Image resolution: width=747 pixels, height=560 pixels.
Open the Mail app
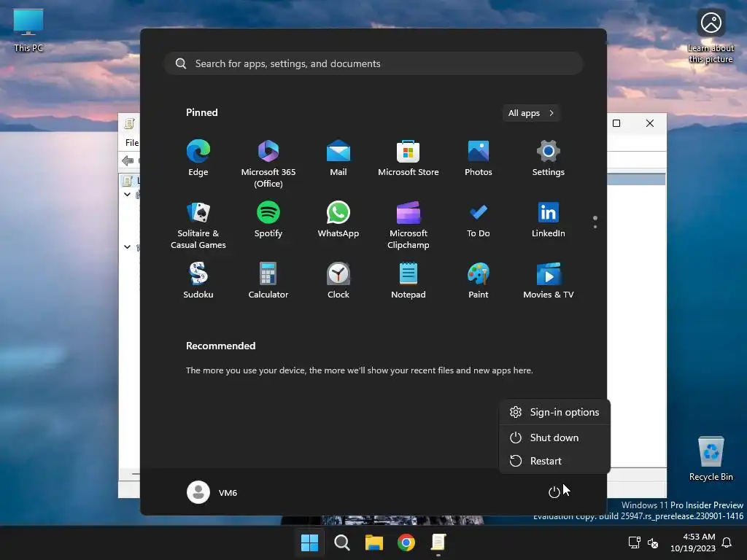pos(338,158)
